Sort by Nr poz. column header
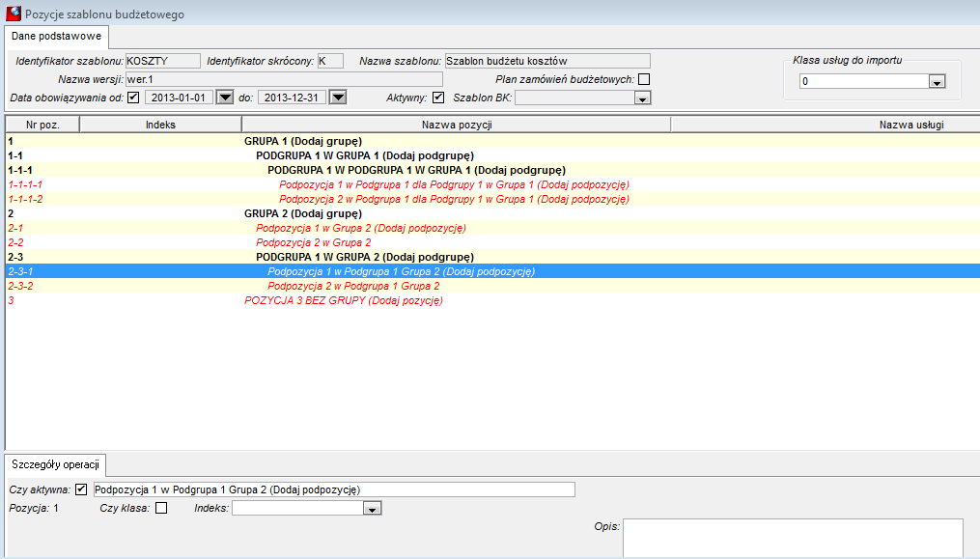This screenshot has height=559, width=980. [42, 125]
